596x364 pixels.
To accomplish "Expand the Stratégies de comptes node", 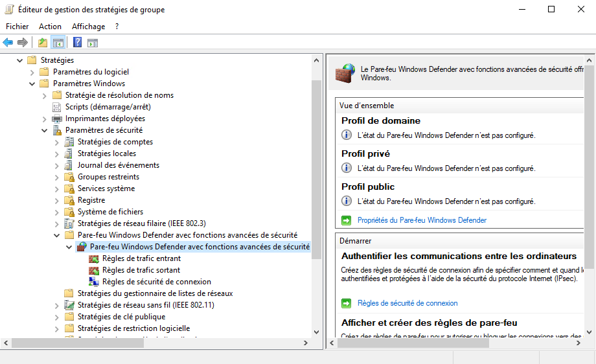I will 56,142.
